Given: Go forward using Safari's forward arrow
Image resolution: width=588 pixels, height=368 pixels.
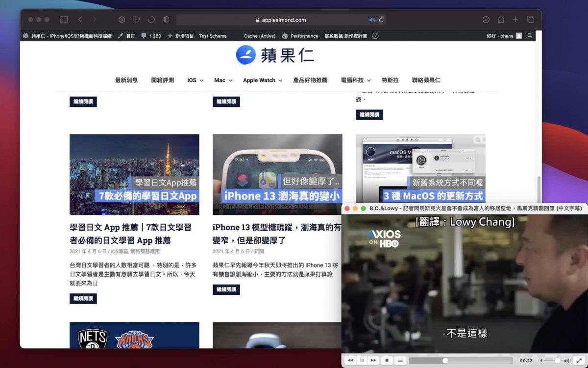Looking at the screenshot, I should pyautogui.click(x=94, y=20).
